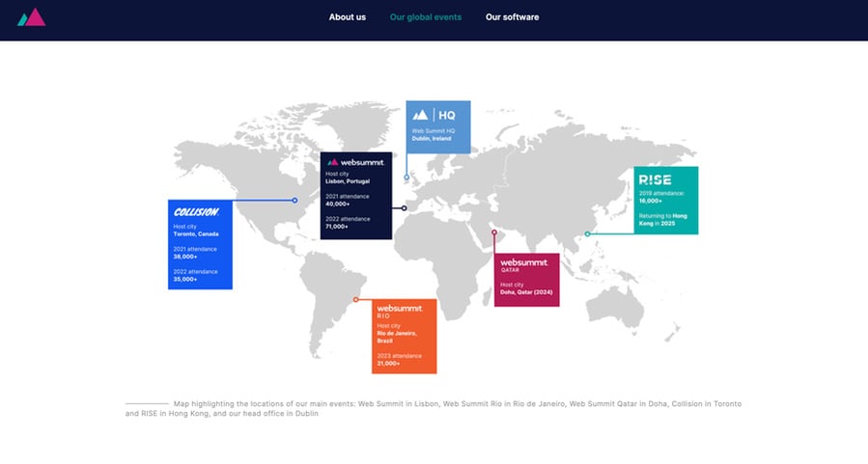Image resolution: width=868 pixels, height=464 pixels.
Task: Click 'Doha, Qatar (2024)' text
Action: pos(526,292)
